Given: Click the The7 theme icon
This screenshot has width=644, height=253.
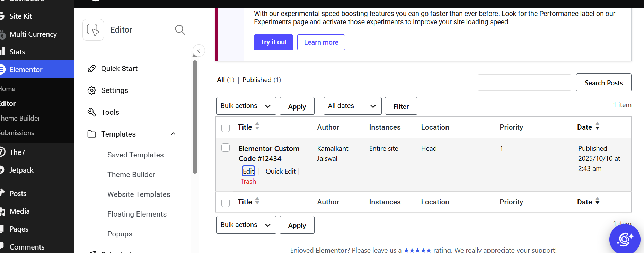Looking at the screenshot, I should (2, 152).
